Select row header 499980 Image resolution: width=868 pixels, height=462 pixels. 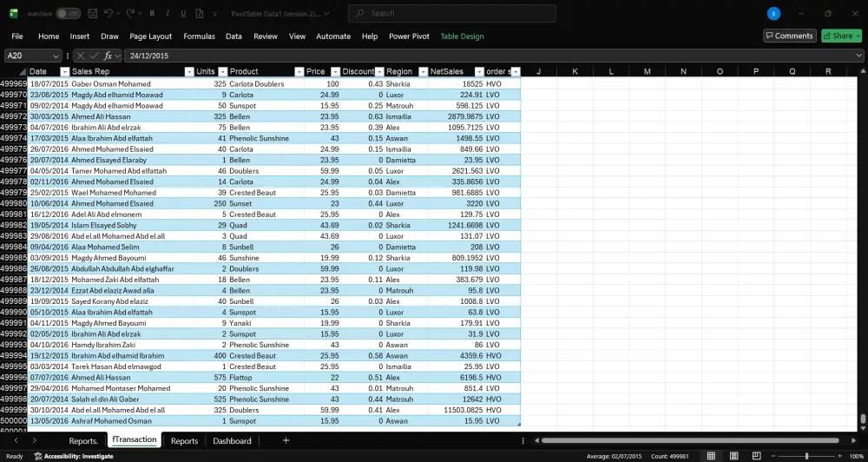[13, 203]
